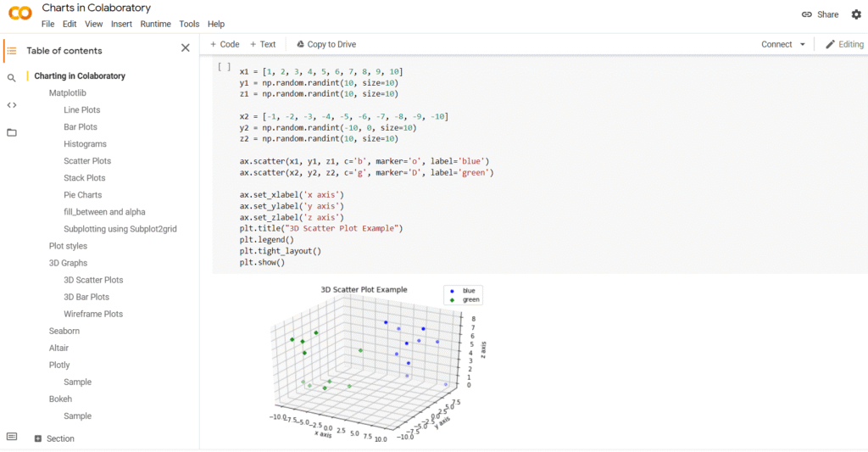Jump to 3D Graphs section

pos(68,263)
